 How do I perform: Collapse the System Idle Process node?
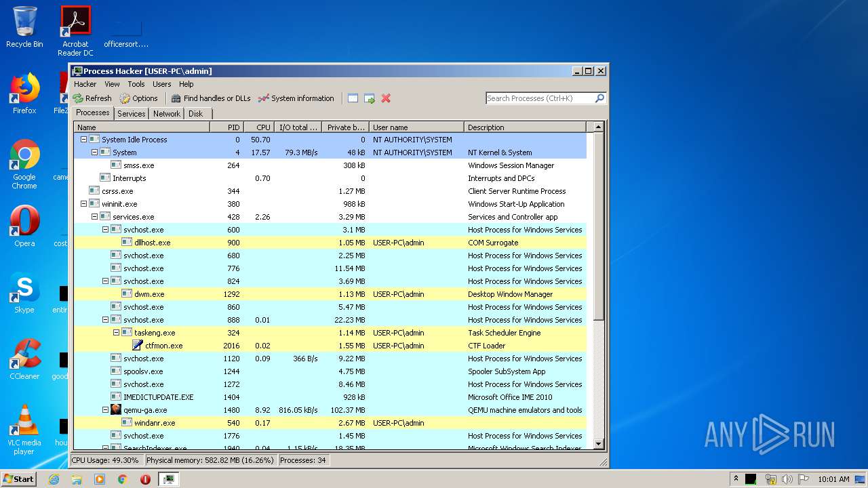pos(83,140)
